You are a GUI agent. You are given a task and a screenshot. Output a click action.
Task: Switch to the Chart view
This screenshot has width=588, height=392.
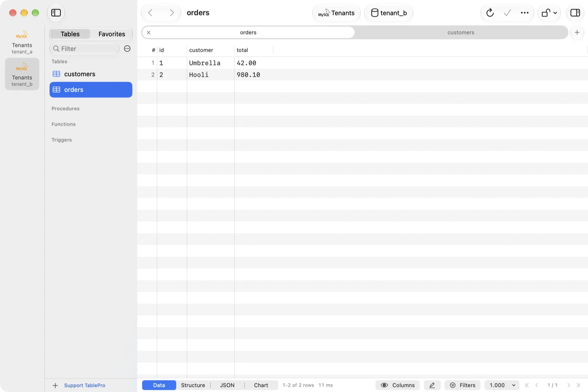(x=261, y=385)
